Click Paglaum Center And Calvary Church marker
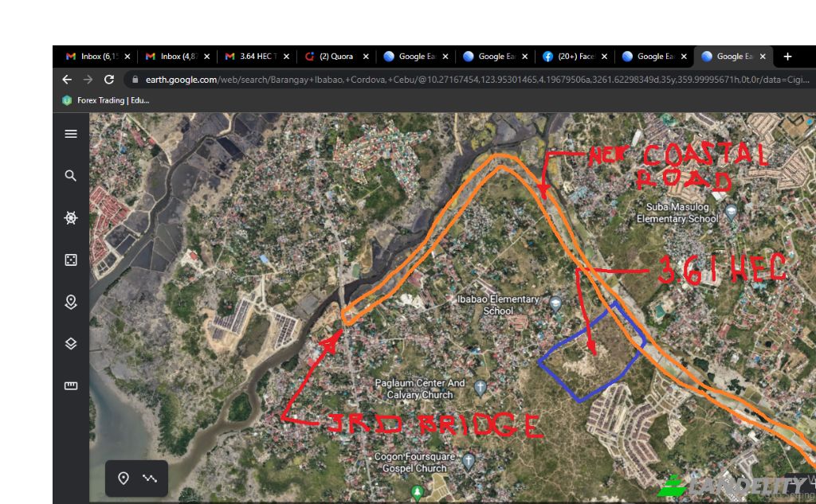Viewport: 816px width, 504px height. (480, 388)
